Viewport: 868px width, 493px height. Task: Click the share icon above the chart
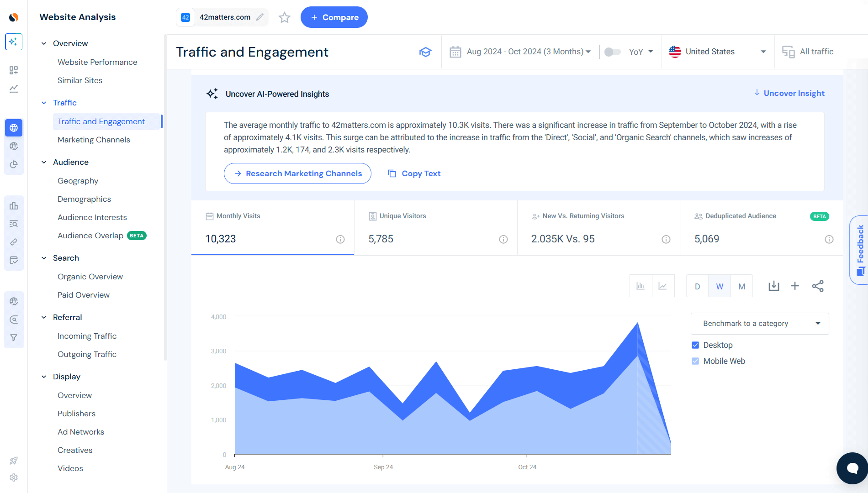[x=817, y=286]
